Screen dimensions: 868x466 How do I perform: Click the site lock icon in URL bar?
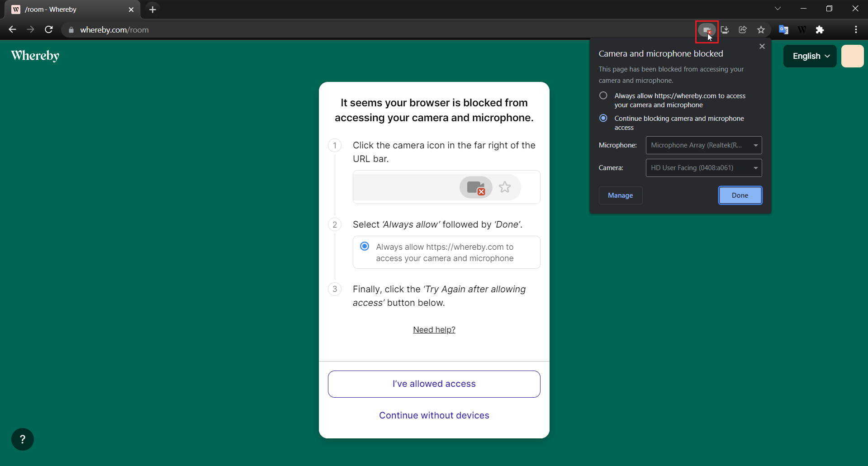coord(71,30)
